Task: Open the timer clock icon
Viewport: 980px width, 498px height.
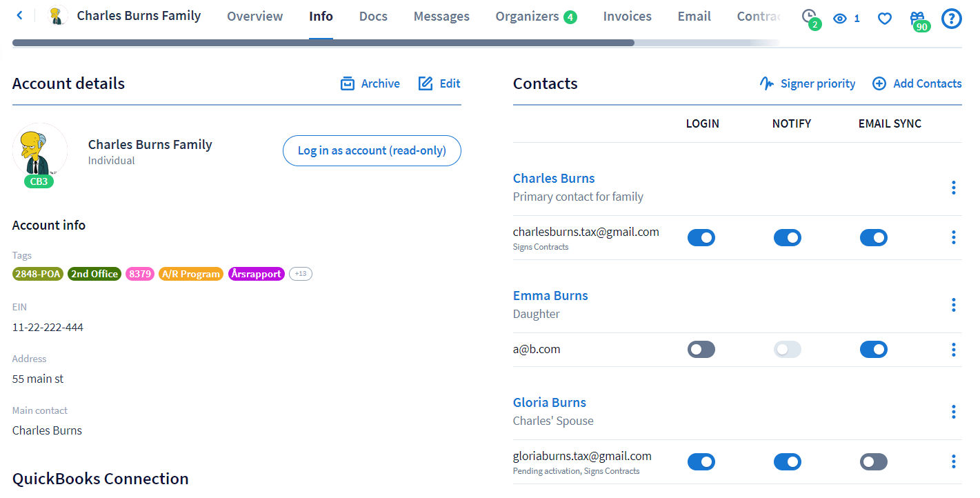Action: (810, 17)
